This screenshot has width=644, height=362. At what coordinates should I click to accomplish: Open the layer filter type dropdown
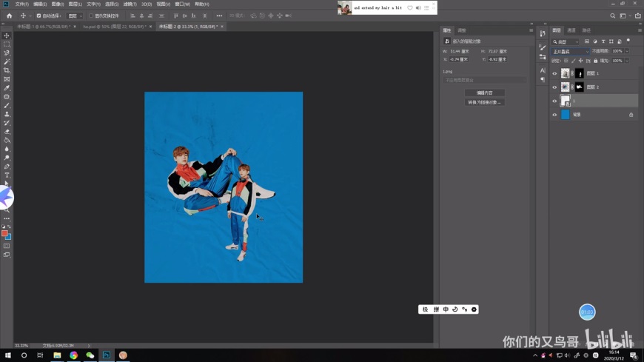point(565,41)
